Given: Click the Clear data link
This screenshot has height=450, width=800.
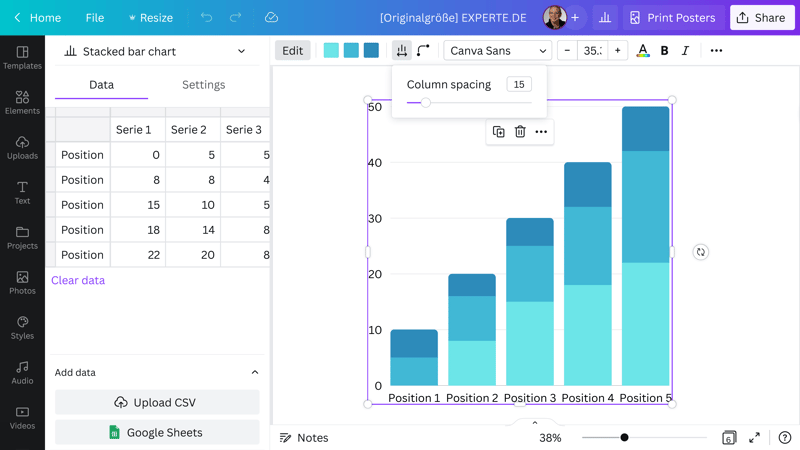Looking at the screenshot, I should click(78, 280).
